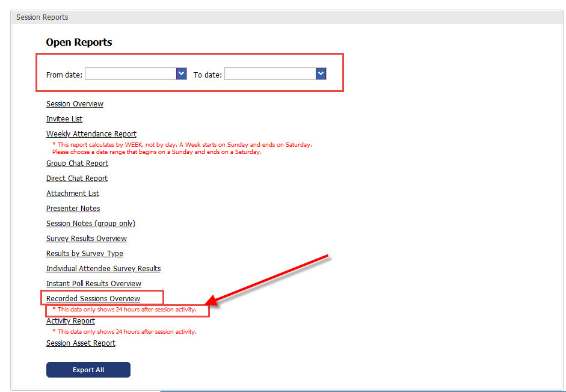View Results by Survey Type

85,254
